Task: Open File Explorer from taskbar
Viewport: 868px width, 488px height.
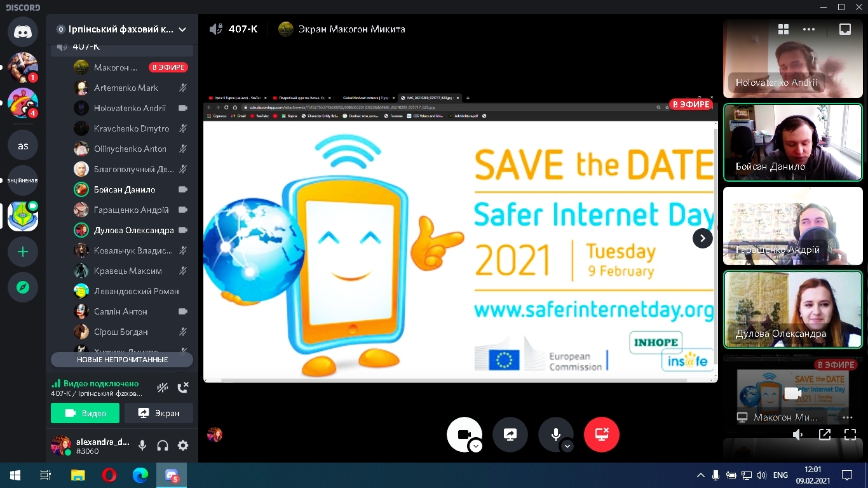Action: (x=78, y=475)
